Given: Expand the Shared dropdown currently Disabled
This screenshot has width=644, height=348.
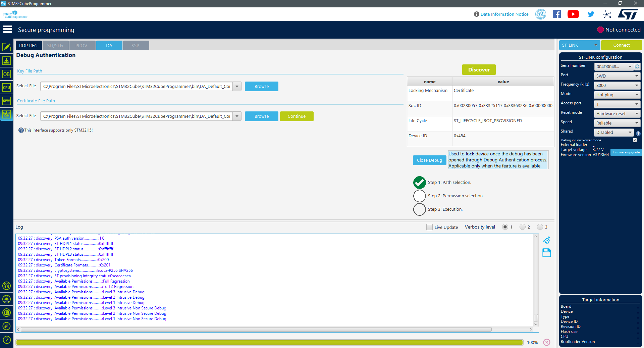Looking at the screenshot, I should (x=613, y=132).
